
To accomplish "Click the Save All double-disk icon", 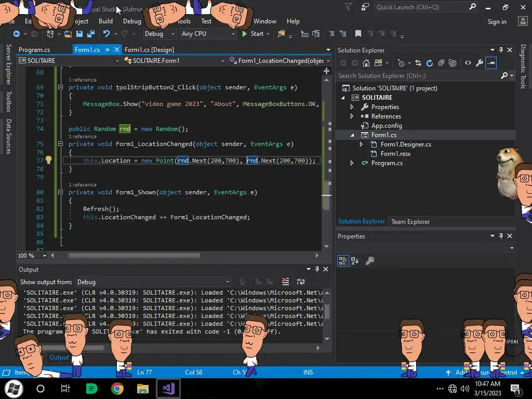I will [x=91, y=34].
